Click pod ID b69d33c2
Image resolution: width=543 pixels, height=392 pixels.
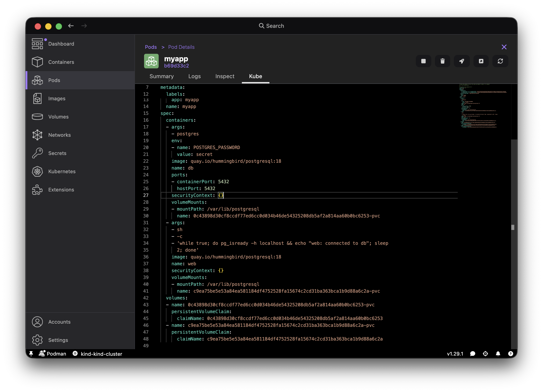(176, 66)
